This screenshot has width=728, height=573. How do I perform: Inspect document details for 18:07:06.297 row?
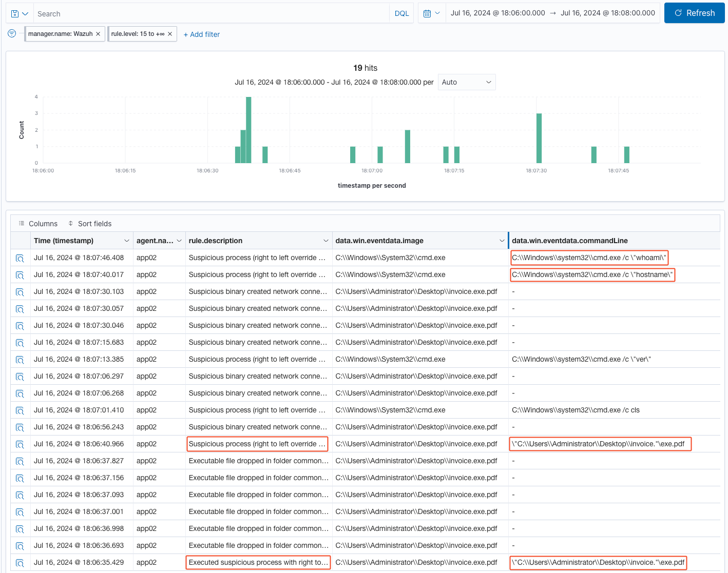click(x=20, y=377)
